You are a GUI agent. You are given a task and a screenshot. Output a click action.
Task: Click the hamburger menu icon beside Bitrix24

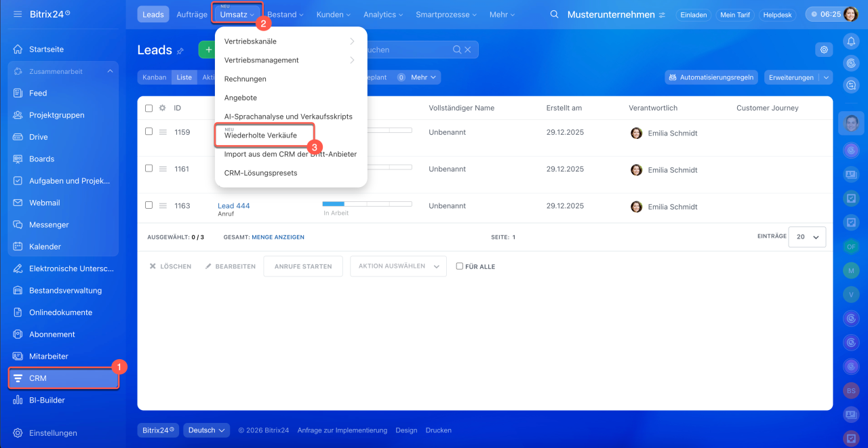coord(18,14)
